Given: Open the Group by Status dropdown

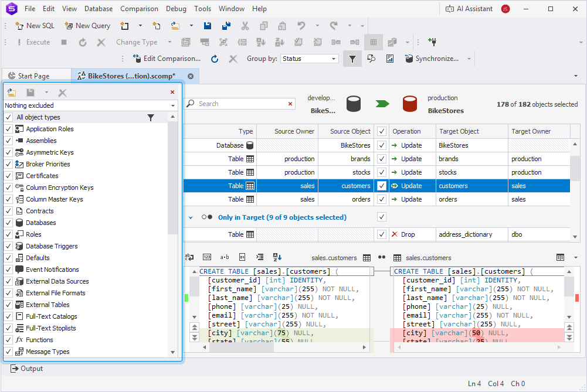Looking at the screenshot, I should click(x=334, y=59).
